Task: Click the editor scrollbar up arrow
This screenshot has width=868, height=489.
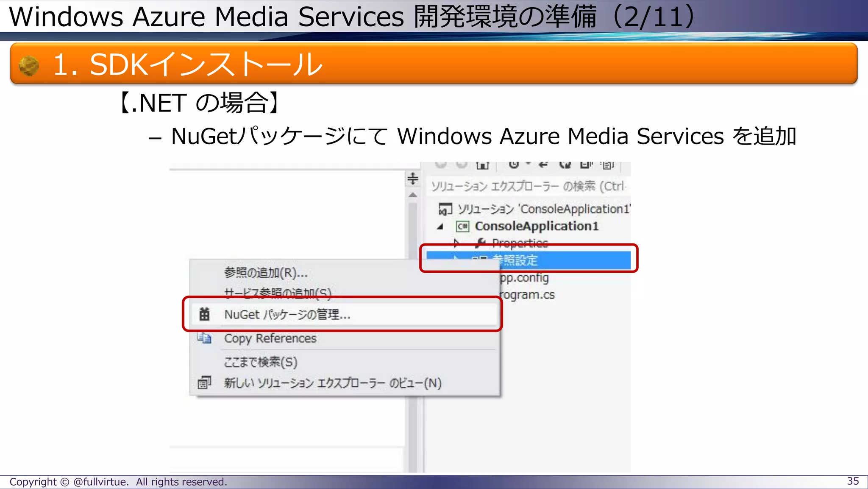Action: (413, 195)
